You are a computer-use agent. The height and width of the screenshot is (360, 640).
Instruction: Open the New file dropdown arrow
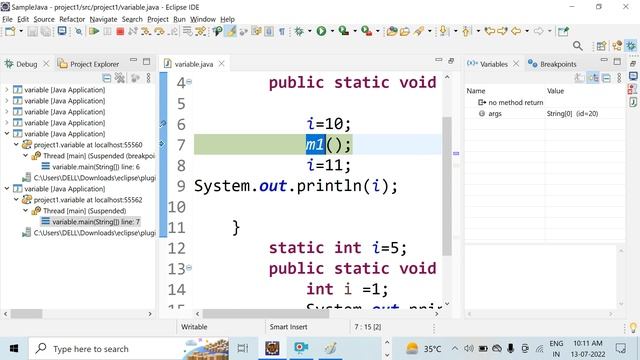[20, 31]
